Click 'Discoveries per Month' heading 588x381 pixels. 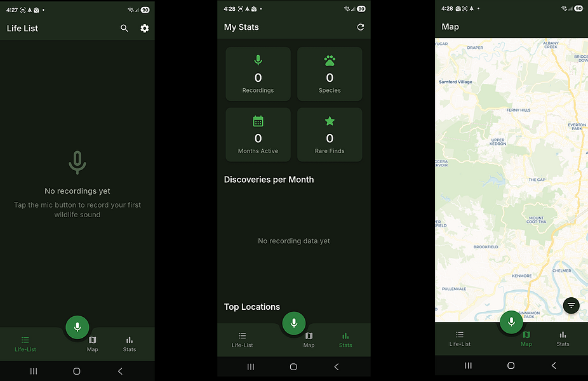[x=269, y=180]
